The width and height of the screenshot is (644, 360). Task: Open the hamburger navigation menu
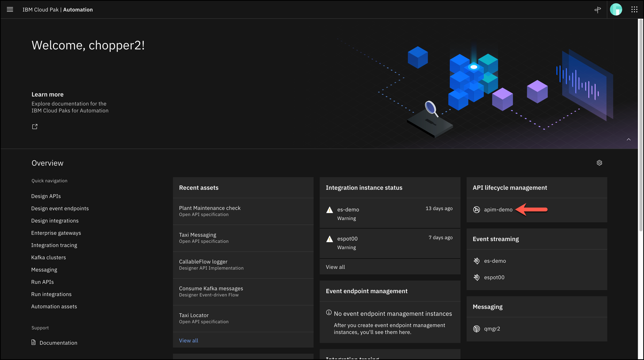tap(10, 10)
